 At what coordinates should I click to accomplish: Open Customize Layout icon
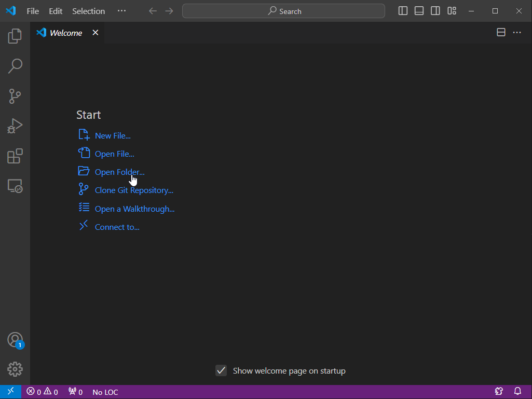(452, 11)
